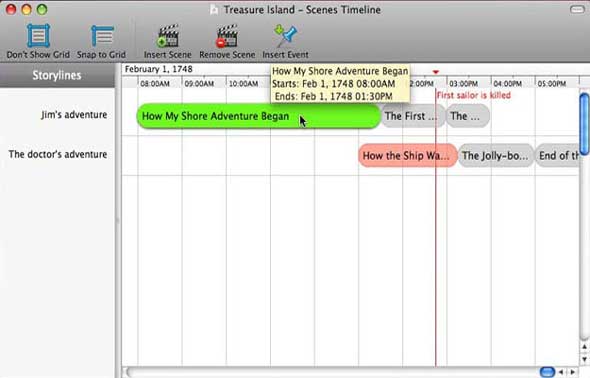
Task: Click the Storylines header
Action: [x=57, y=75]
